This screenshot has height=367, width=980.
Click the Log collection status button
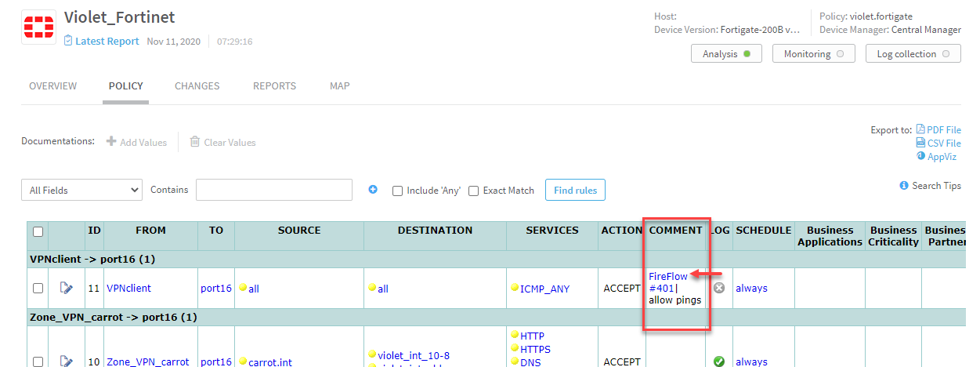coord(913,54)
